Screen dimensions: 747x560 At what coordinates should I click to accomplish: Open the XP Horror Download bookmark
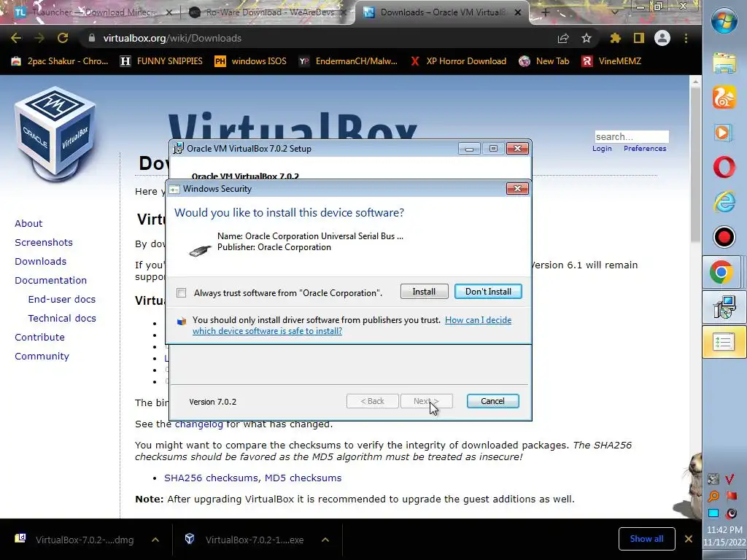(x=458, y=61)
